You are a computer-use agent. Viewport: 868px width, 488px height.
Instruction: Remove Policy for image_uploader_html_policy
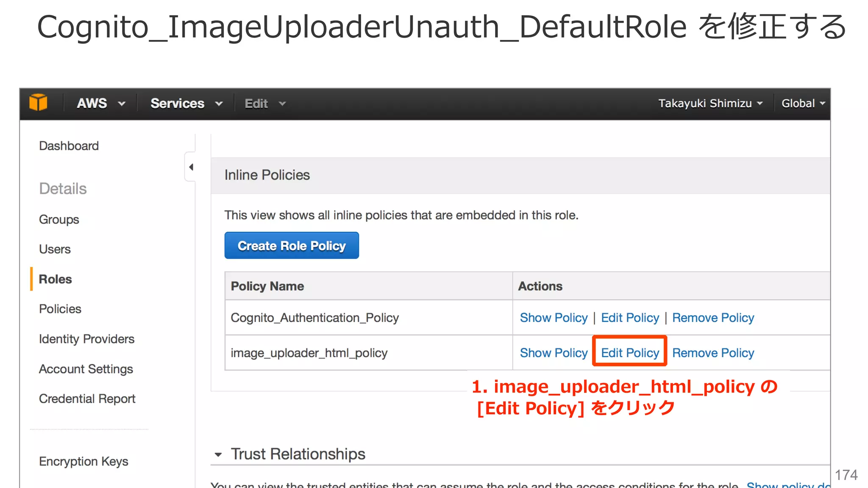[713, 353]
